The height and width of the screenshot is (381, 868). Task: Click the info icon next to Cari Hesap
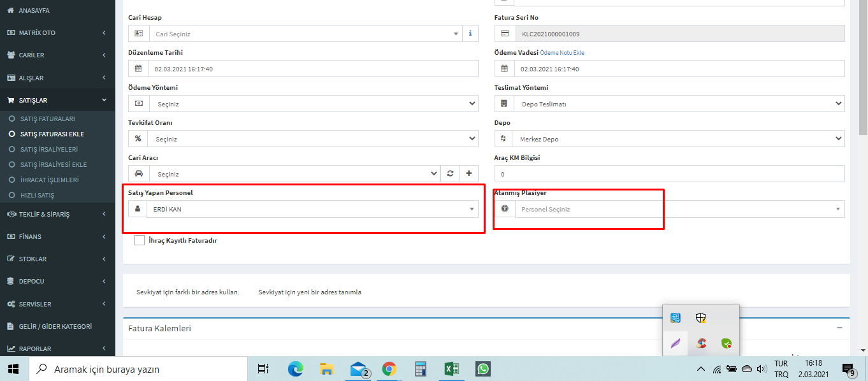tap(470, 33)
